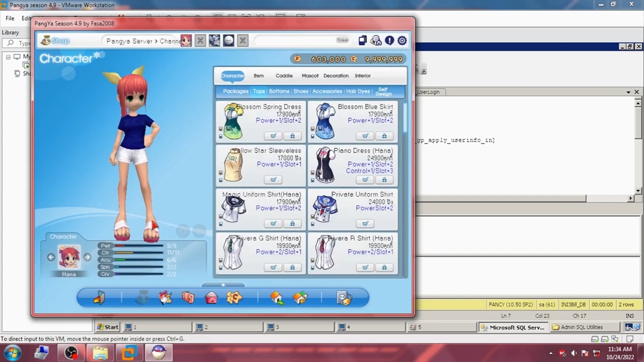Click the colorful houses icon
The width and height of the screenshot is (644, 362).
coord(300,298)
